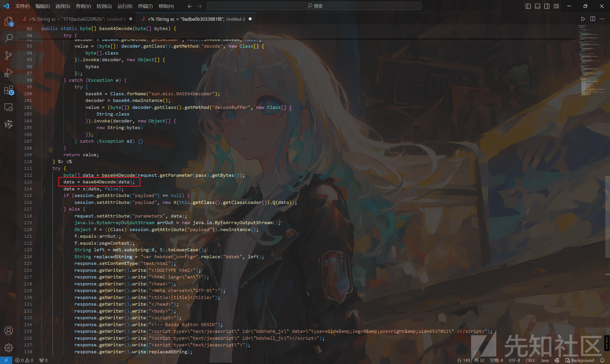
Task: Go back with the left arrow
Action: (190, 6)
